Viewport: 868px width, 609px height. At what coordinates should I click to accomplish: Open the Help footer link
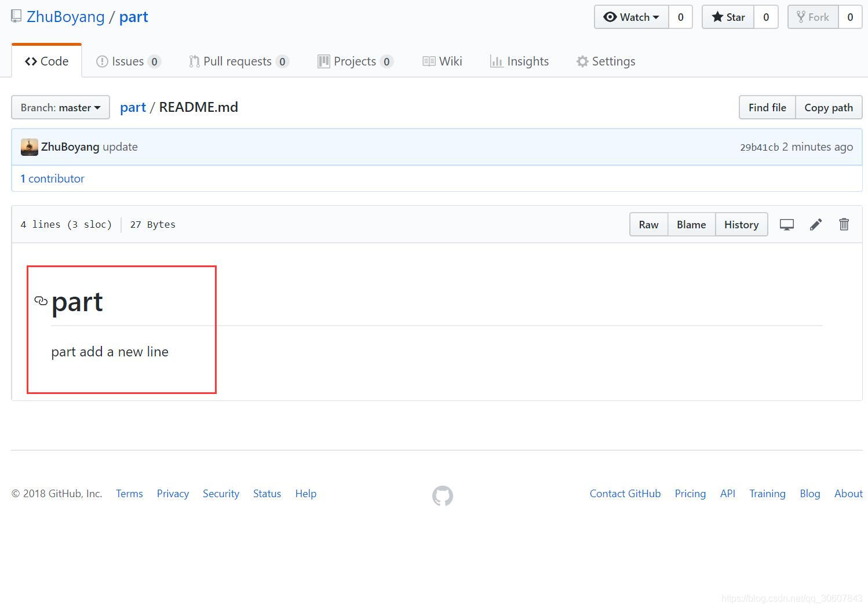(306, 494)
